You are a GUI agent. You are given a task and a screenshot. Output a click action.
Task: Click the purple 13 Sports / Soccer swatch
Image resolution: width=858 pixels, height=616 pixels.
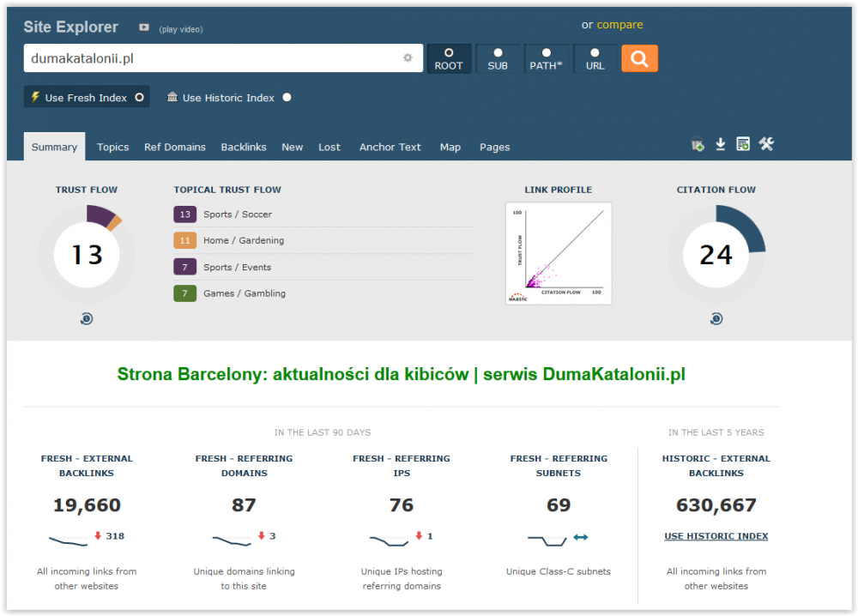[185, 214]
